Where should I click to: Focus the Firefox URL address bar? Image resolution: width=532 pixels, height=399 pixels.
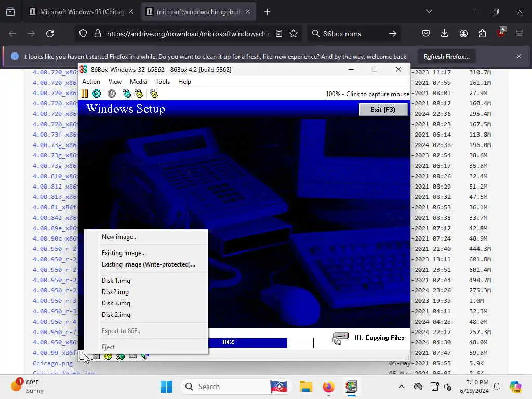point(188,34)
